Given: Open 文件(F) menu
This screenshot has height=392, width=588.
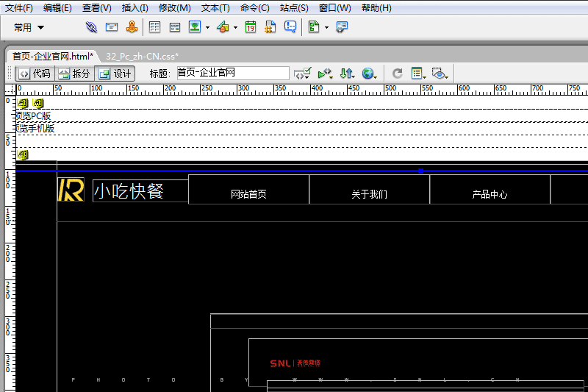Looking at the screenshot, I should click(x=19, y=8).
